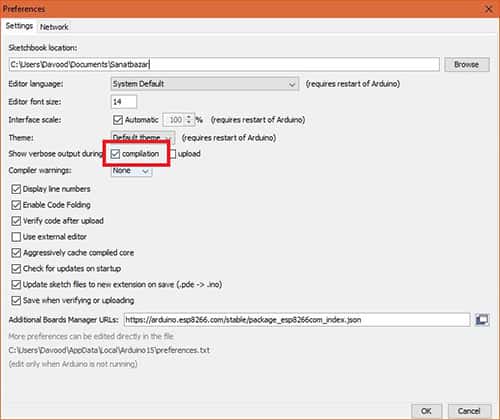
Task: Close the Preferences dialog window
Action: pos(488,9)
